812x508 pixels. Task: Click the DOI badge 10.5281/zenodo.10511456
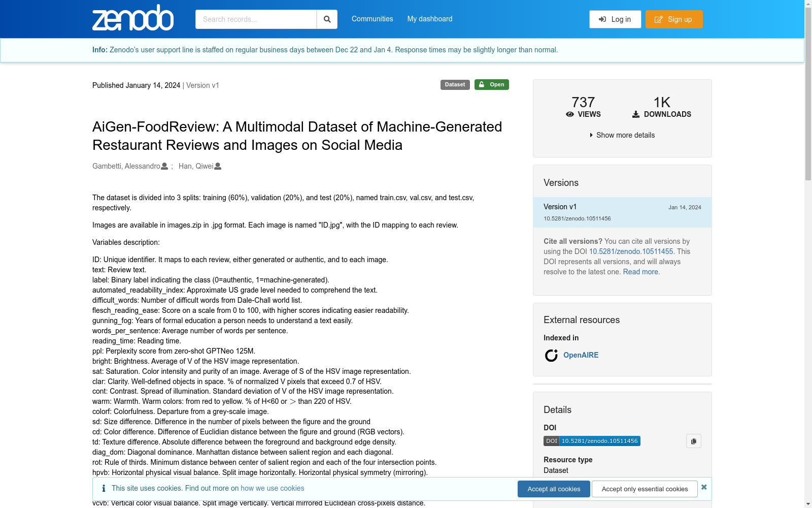click(x=592, y=441)
